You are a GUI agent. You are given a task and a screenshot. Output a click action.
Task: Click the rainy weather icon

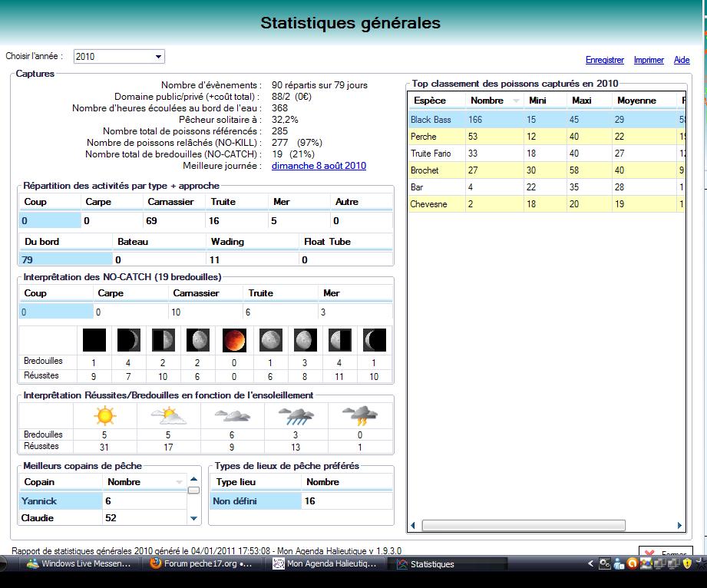(296, 416)
